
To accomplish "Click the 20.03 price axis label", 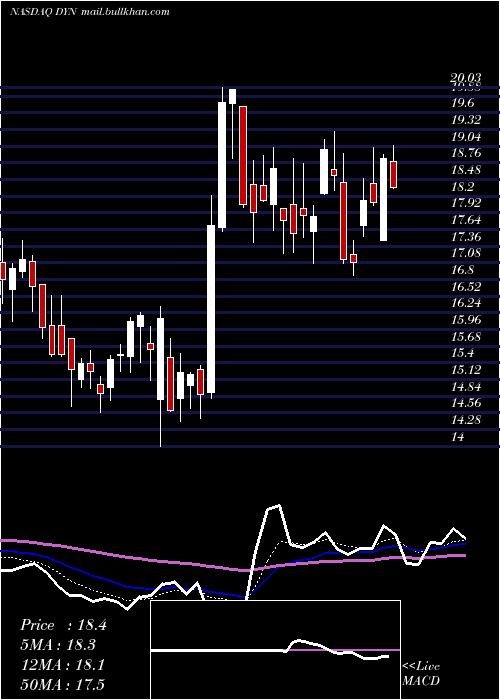I will point(465,79).
